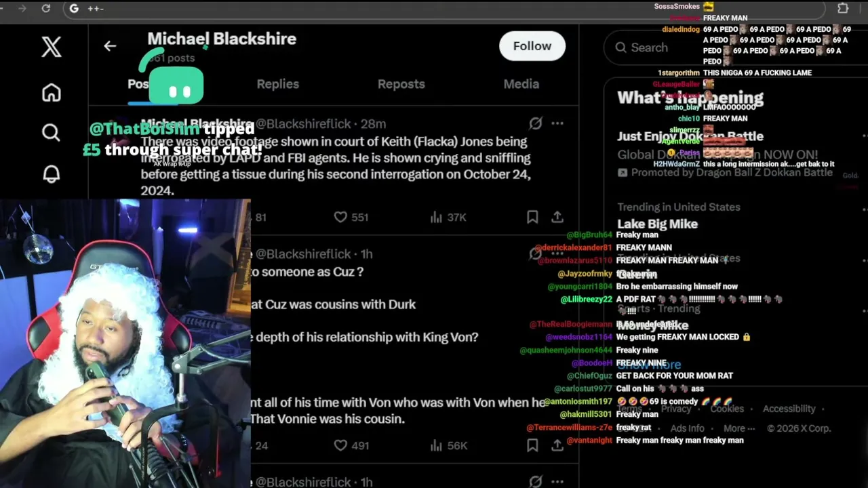Switch to the Replies tab
The height and width of the screenshot is (488, 868).
coord(278,84)
